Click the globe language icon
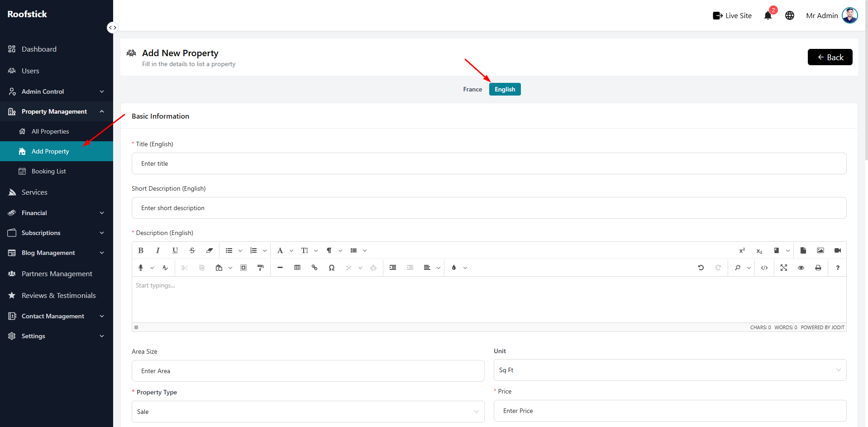The height and width of the screenshot is (427, 868). coord(790,15)
